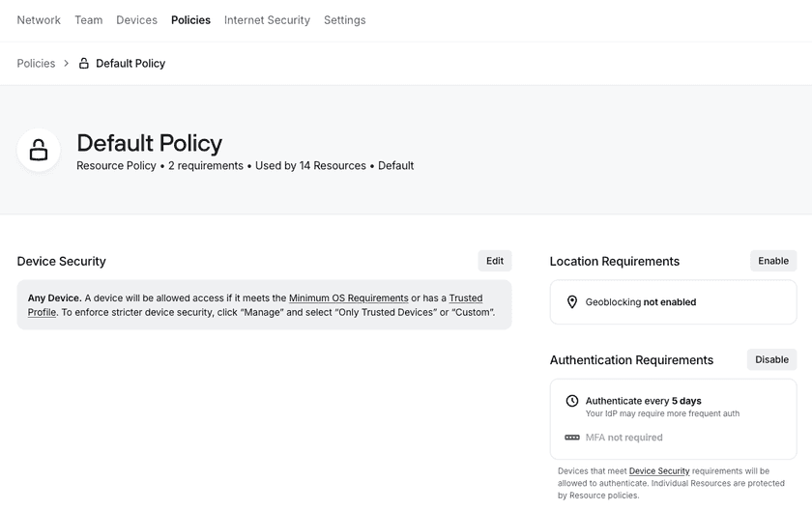Open the Internet Security tab
Viewport: 812px width, 510px height.
click(267, 20)
